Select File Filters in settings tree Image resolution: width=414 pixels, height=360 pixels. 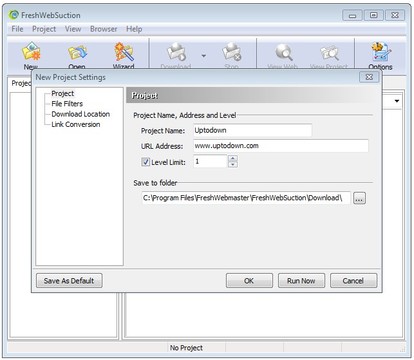click(67, 104)
